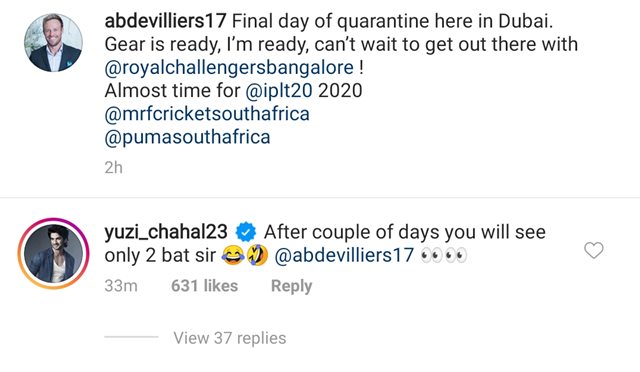The height and width of the screenshot is (372, 640).
Task: Click the abdevilliers17 username in the caption
Action: (165, 21)
